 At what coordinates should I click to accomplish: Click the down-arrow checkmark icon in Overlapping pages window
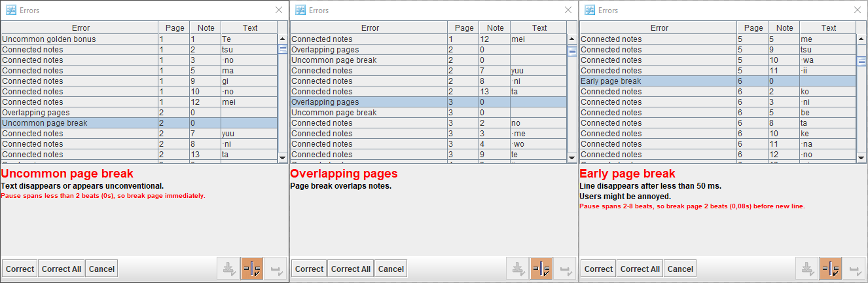518,269
